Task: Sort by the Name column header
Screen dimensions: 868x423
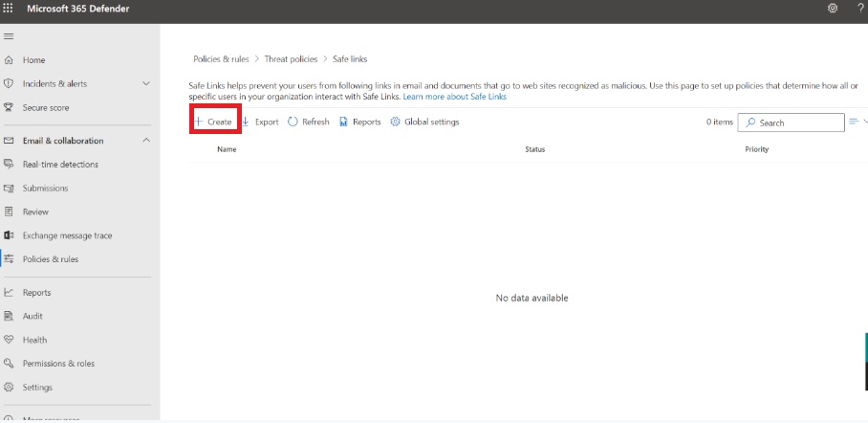Action: point(227,149)
